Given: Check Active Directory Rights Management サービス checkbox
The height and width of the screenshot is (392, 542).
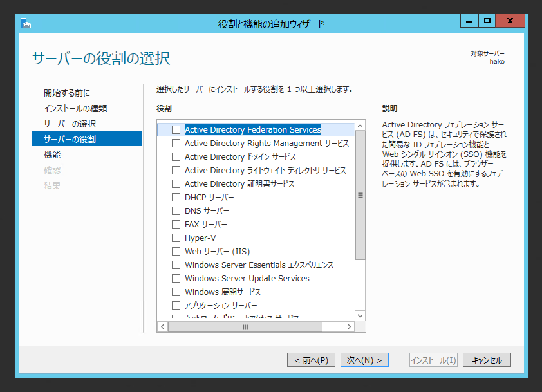Looking at the screenshot, I should [176, 143].
